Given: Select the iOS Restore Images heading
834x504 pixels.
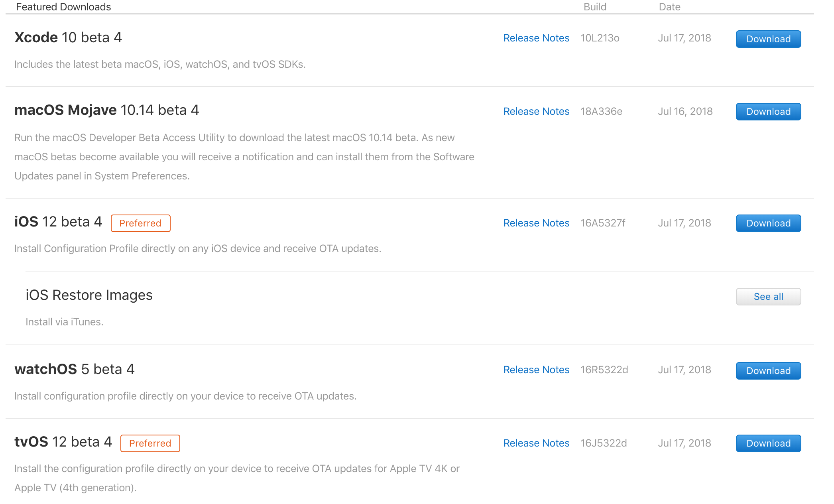Looking at the screenshot, I should 89,295.
